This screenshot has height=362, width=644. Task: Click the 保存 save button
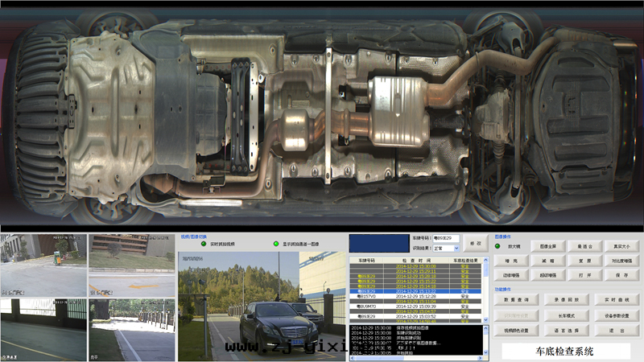click(621, 275)
